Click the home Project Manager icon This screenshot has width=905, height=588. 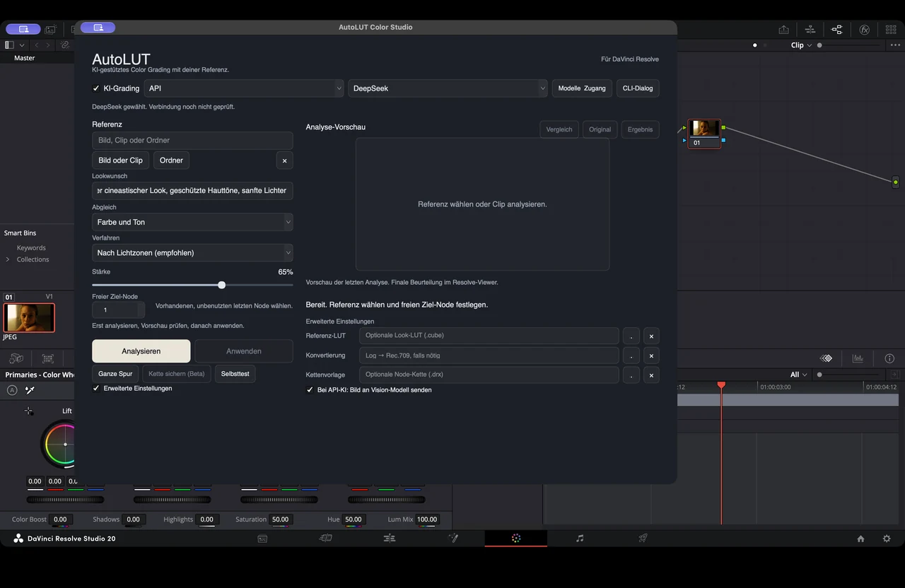coord(860,539)
